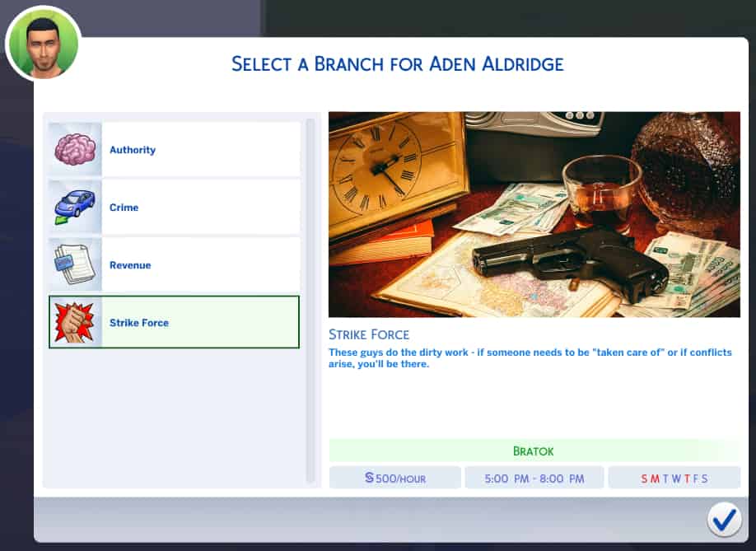Click the Strike Force preview image
Image resolution: width=756 pixels, height=551 pixels.
pyautogui.click(x=534, y=214)
